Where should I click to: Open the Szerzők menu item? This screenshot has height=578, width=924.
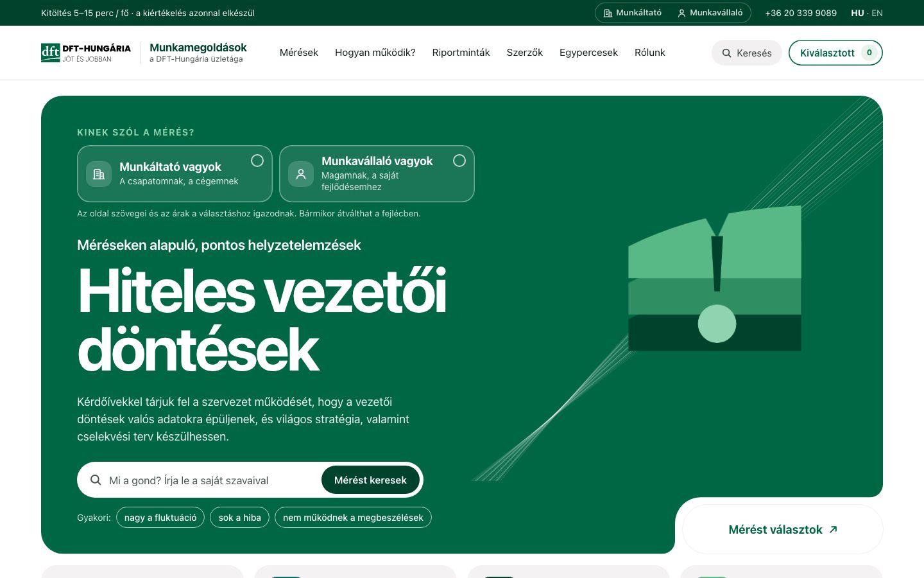tap(525, 53)
